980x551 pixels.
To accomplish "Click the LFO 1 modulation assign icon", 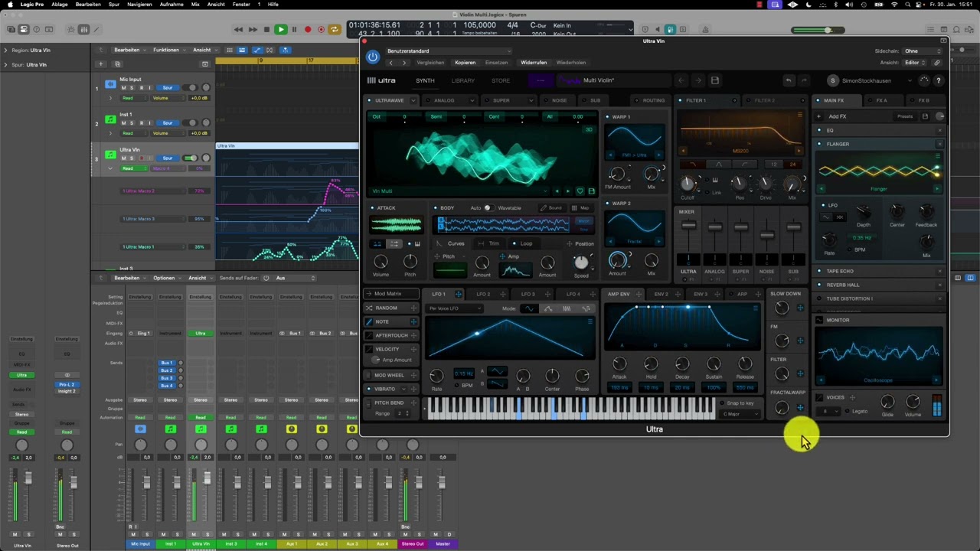I will pyautogui.click(x=459, y=294).
